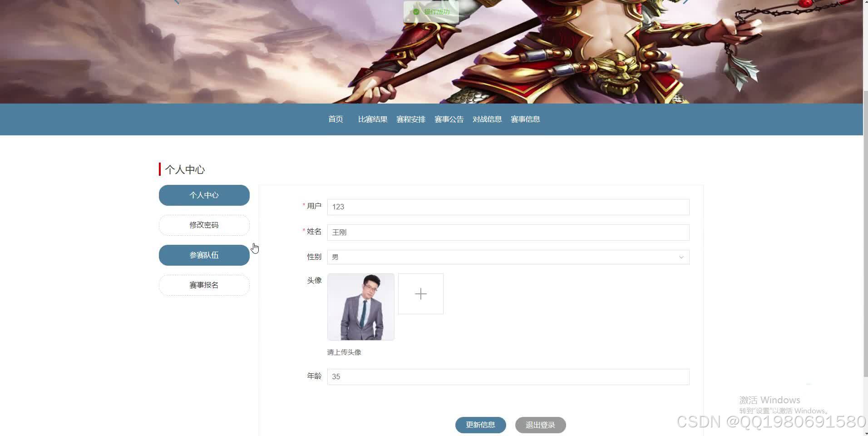Click the uploaded avatar photo thumbnail

pyautogui.click(x=360, y=307)
